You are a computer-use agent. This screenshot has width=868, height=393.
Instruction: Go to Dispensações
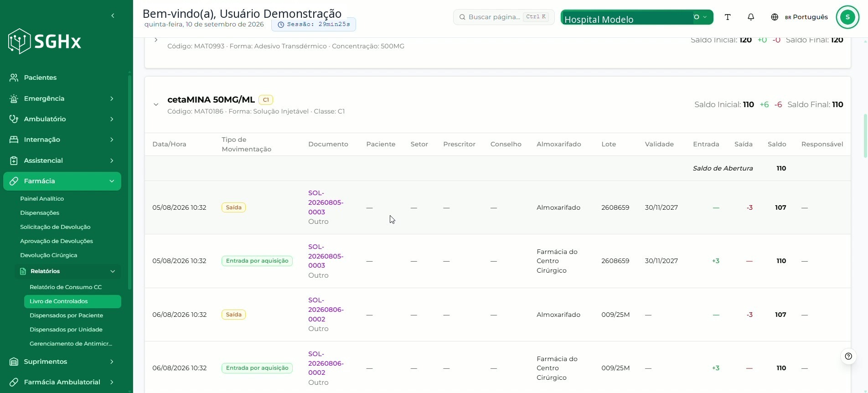click(40, 213)
